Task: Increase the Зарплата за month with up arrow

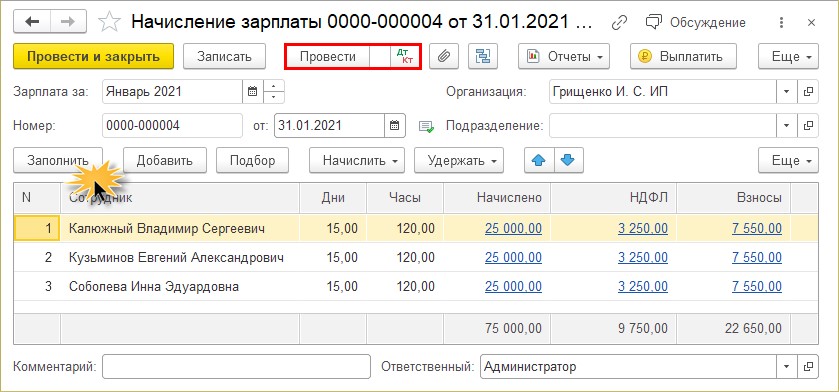Action: [273, 86]
